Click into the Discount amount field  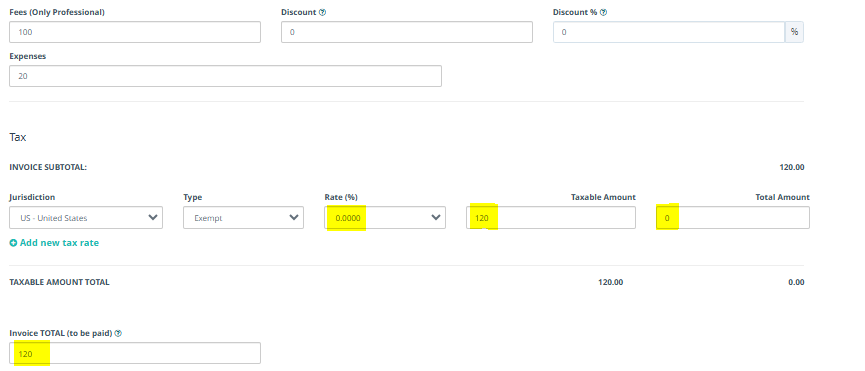point(407,32)
